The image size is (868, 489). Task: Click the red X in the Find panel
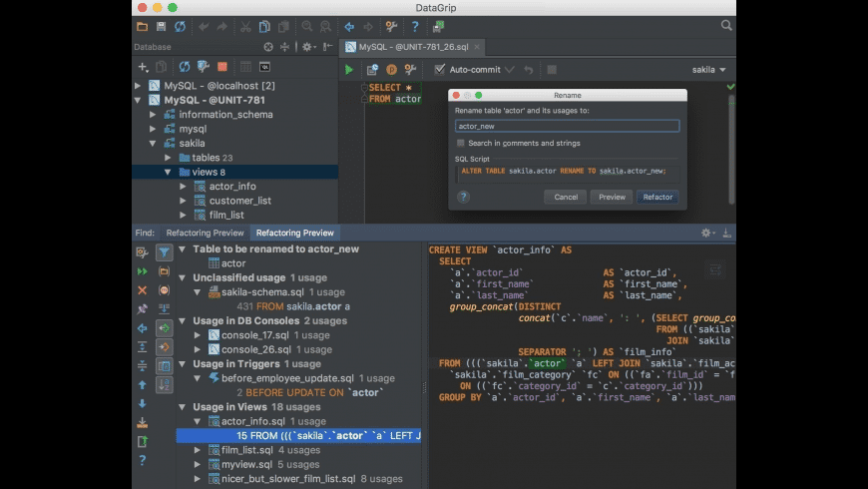(x=142, y=290)
